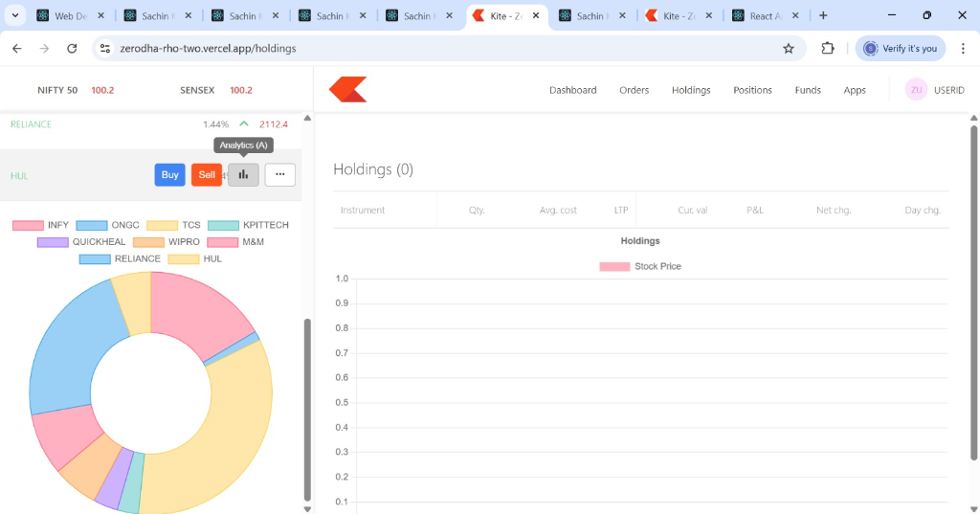Open the Apps menu item
The height and width of the screenshot is (514, 980).
tap(855, 90)
